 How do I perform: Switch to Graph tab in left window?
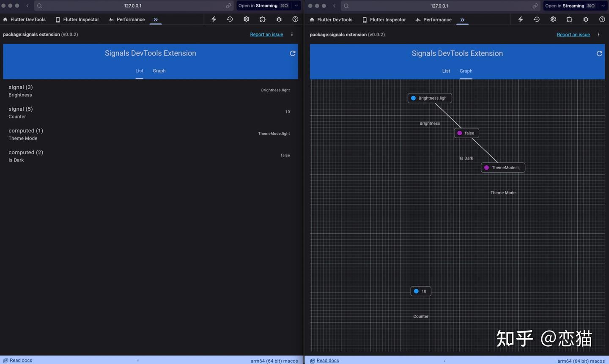coord(159,71)
